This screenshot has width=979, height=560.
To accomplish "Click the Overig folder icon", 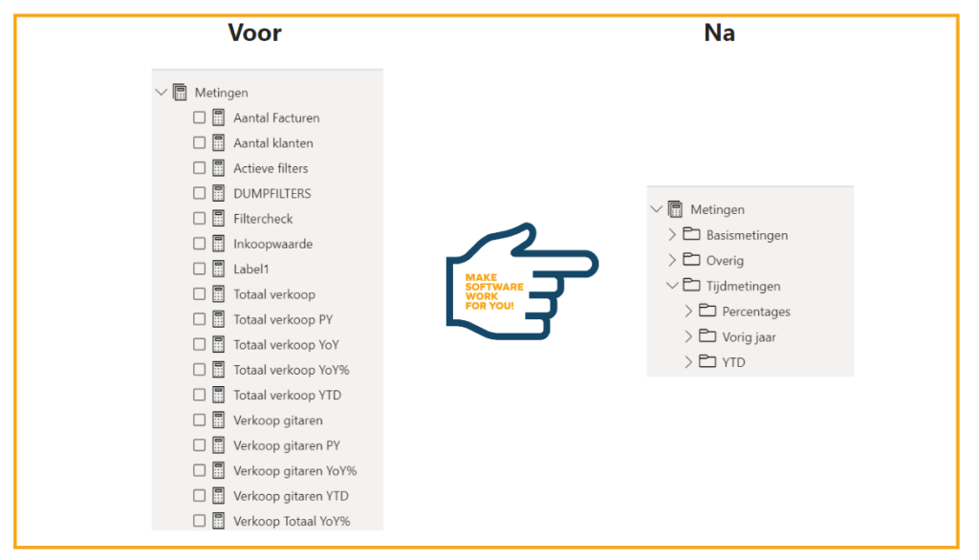I will pos(691,260).
